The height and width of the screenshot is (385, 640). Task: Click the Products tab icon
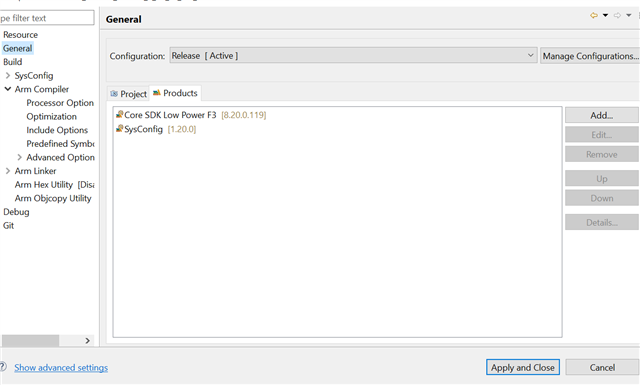pos(157,93)
